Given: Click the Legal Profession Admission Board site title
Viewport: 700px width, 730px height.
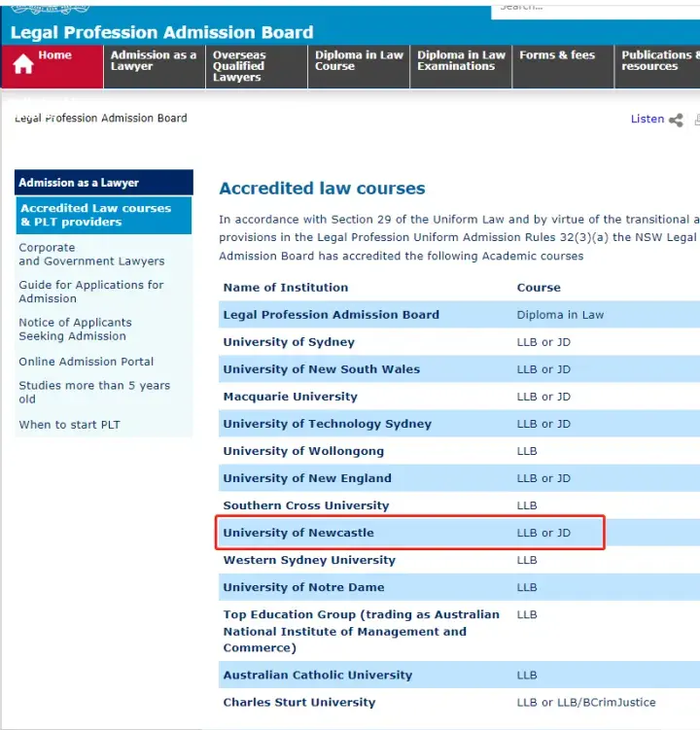Looking at the screenshot, I should coord(161,32).
